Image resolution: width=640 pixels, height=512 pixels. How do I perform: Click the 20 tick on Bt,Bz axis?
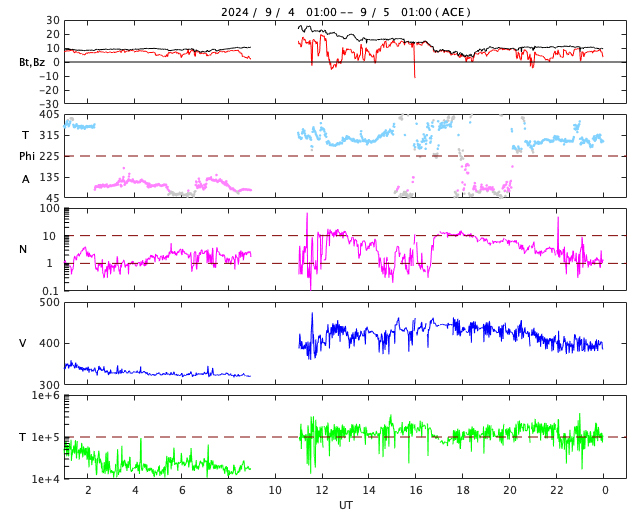pyautogui.click(x=53, y=34)
